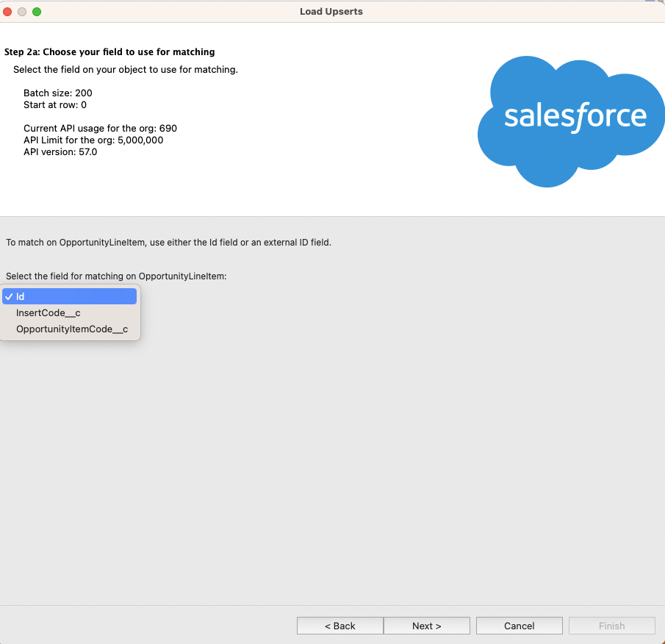
Task: Click the 'Start at row: 0' text
Action: (x=55, y=105)
